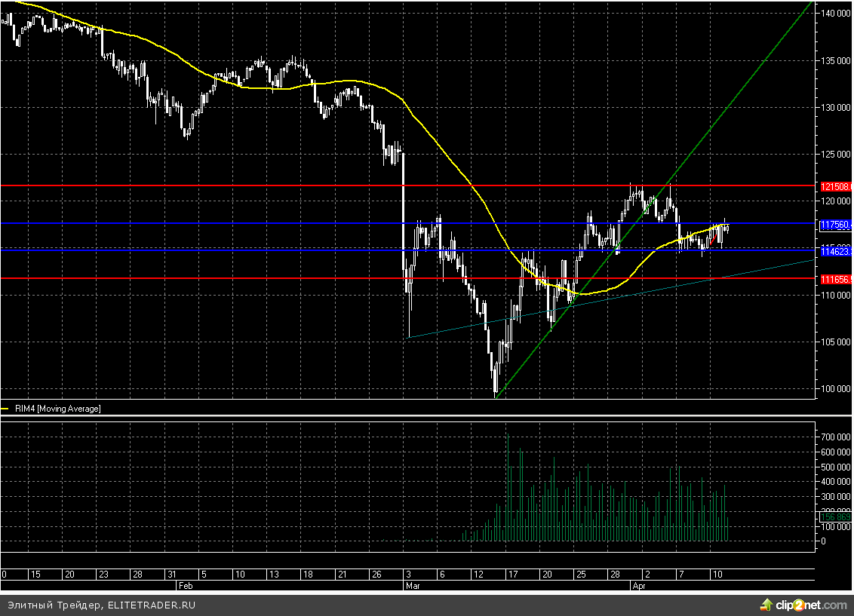Select the red 111656 price level tag
This screenshot has width=854, height=616.
836,279
